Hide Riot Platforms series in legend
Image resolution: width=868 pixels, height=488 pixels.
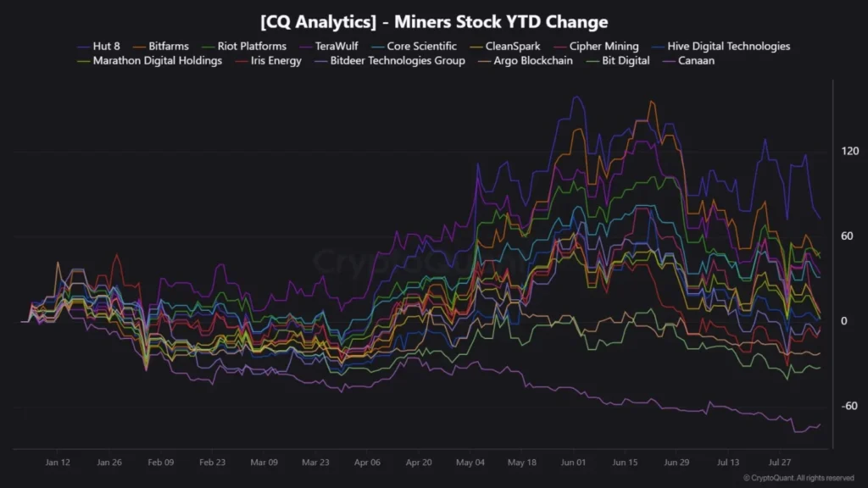[x=244, y=47]
